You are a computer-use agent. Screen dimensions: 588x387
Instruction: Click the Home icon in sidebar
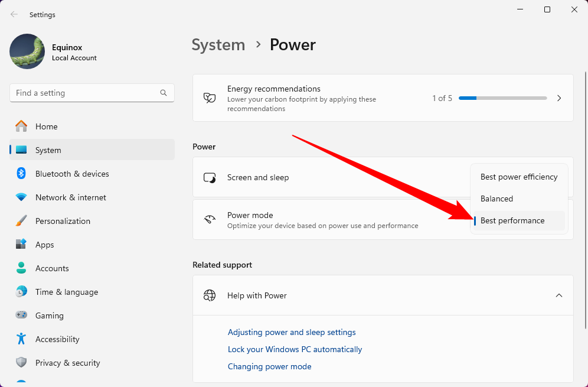point(21,126)
